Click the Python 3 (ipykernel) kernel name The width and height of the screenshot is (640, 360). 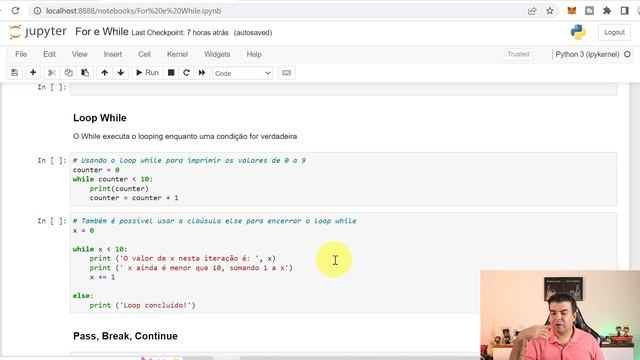click(x=587, y=54)
